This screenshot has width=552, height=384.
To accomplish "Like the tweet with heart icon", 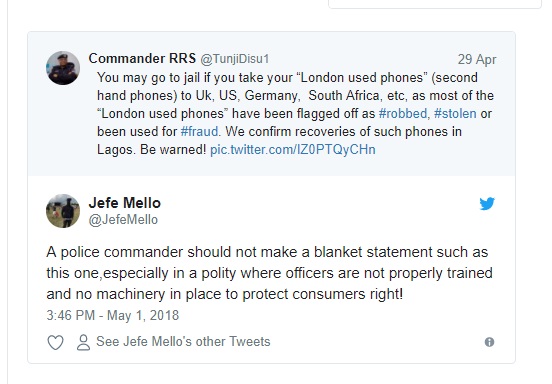I will click(55, 342).
